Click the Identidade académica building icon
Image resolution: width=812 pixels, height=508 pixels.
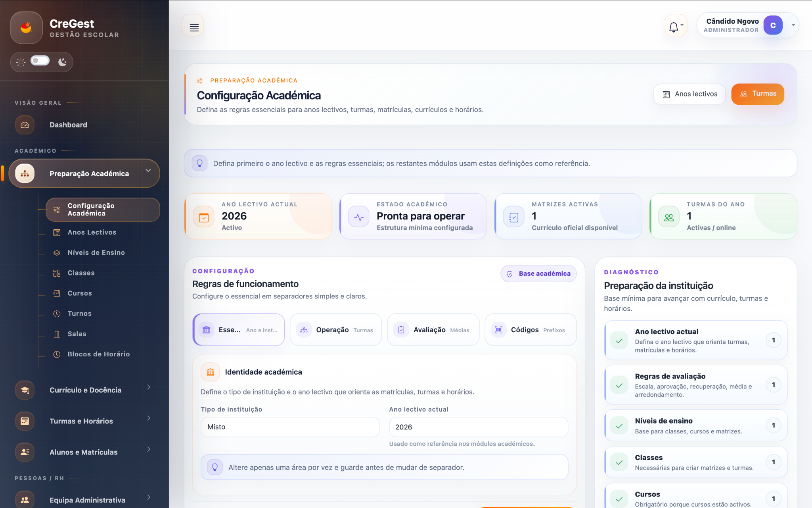(211, 372)
